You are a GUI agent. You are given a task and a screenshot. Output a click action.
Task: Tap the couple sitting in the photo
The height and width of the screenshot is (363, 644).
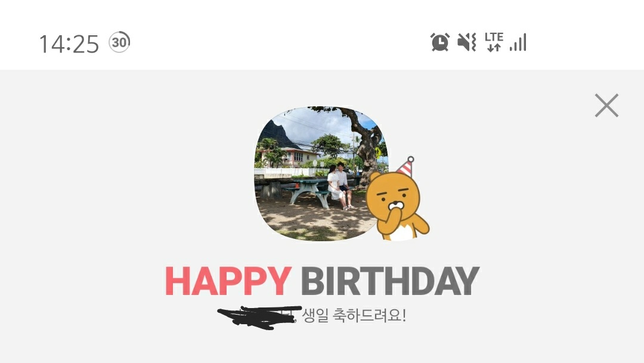pos(340,186)
